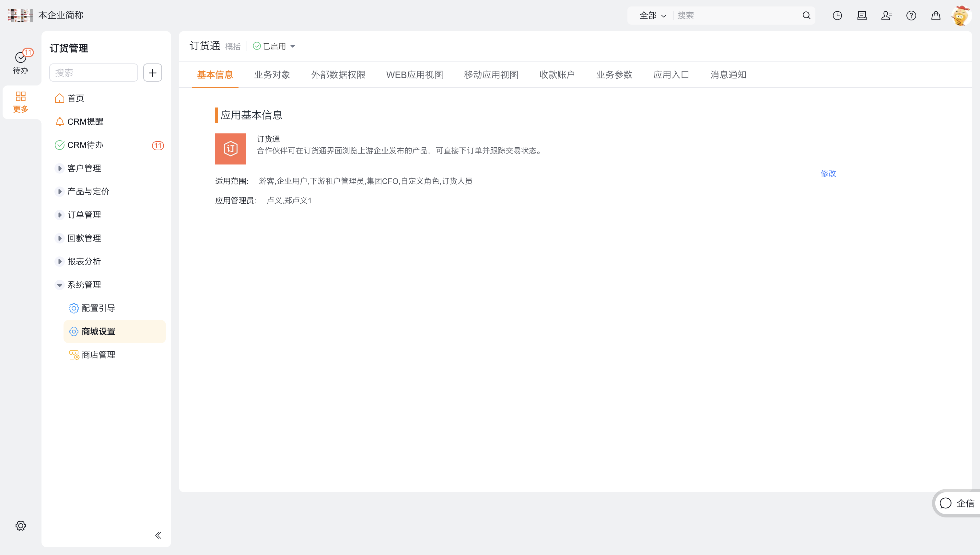Click the help question mark icon
The width and height of the screenshot is (980, 555).
pyautogui.click(x=911, y=16)
